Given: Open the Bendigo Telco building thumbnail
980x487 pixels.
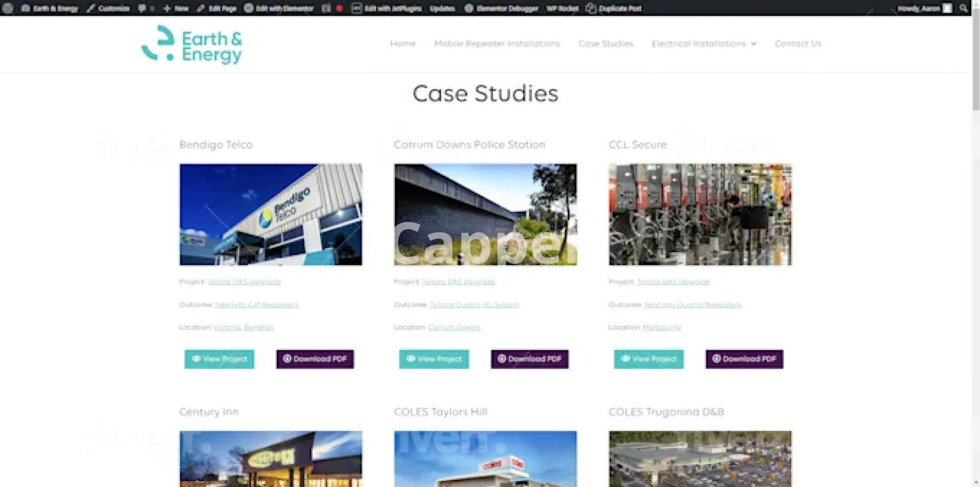Looking at the screenshot, I should (x=271, y=214).
